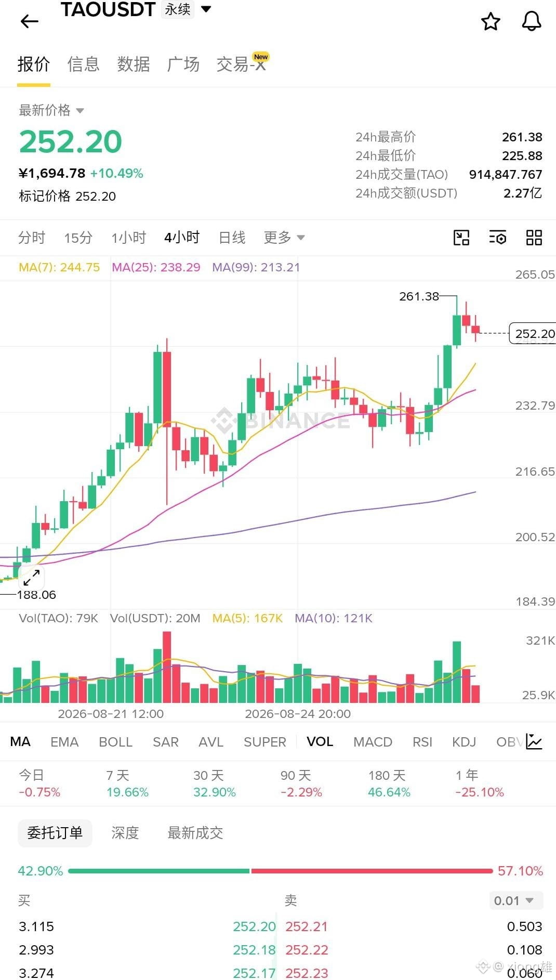Open the chart drawing tools icon

pos(461,238)
